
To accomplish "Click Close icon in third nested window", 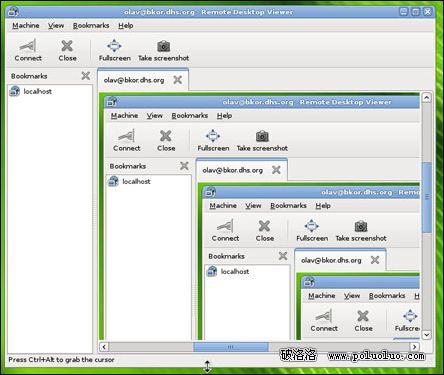I will (264, 226).
